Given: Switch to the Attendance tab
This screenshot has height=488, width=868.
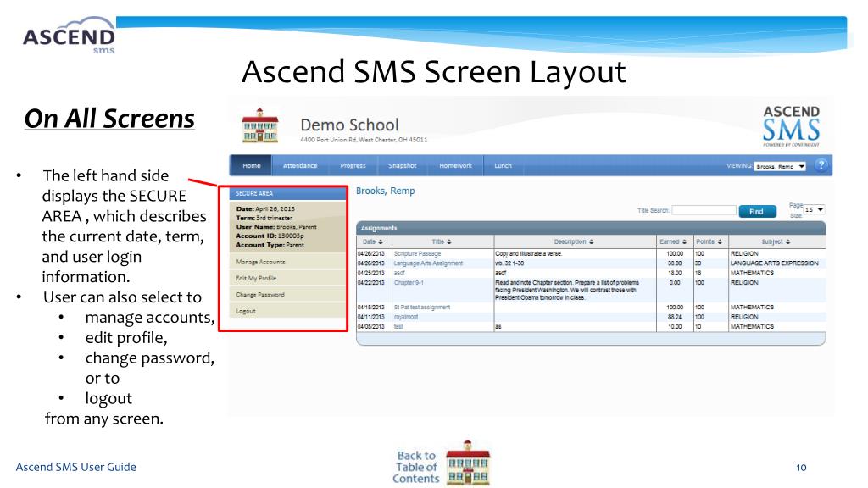Looking at the screenshot, I should (300, 165).
